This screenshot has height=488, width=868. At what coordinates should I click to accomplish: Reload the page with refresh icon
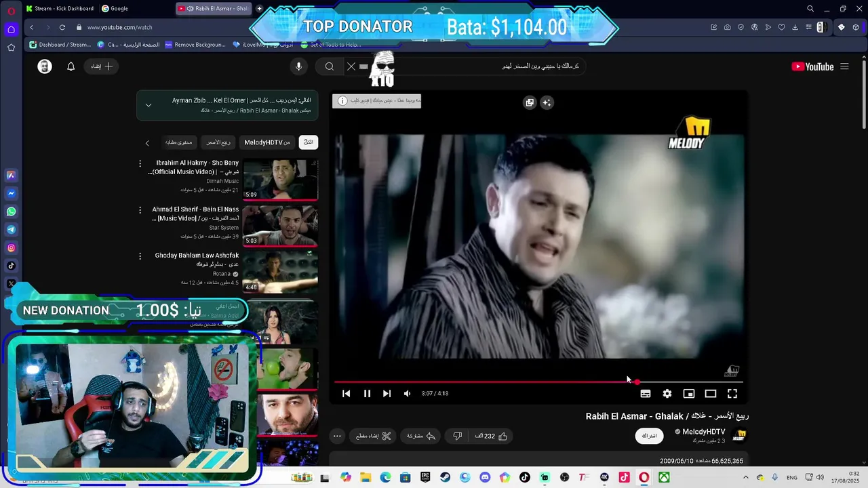(62, 27)
